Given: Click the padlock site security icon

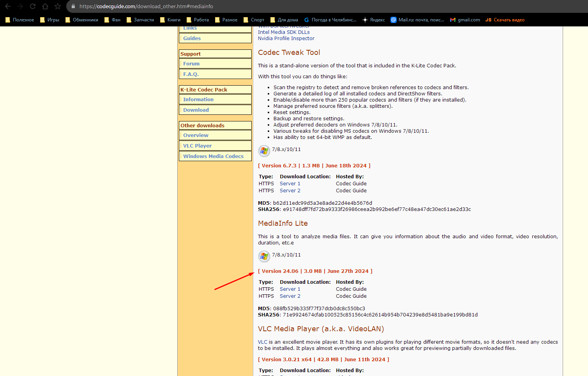Looking at the screenshot, I should 73,6.
